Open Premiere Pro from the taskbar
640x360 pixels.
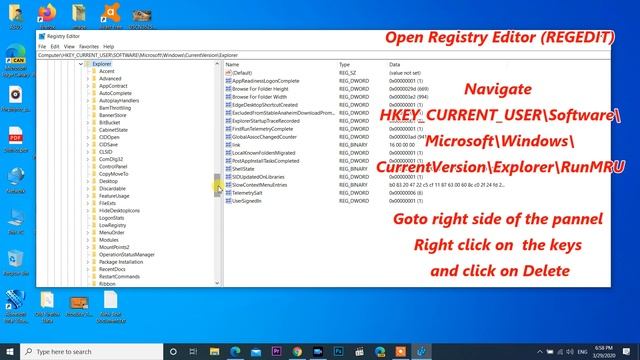pyautogui.click(x=277, y=351)
